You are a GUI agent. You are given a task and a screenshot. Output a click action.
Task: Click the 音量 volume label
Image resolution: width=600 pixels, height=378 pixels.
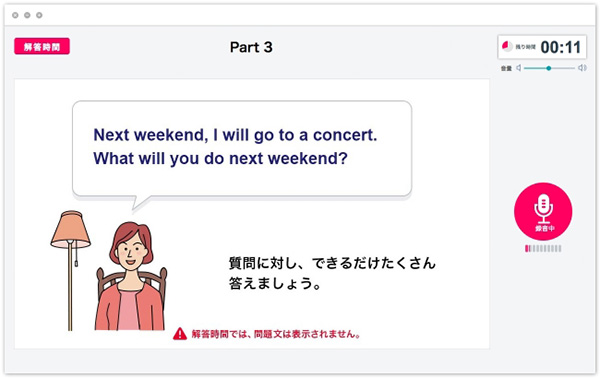(x=506, y=68)
